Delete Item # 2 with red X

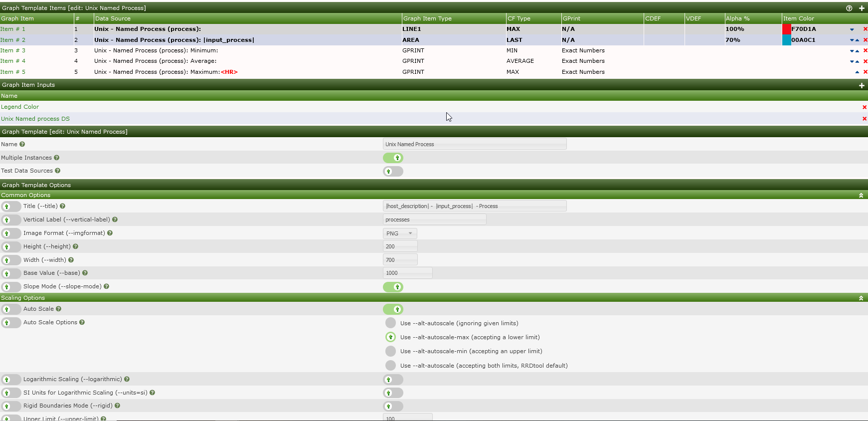865,40
